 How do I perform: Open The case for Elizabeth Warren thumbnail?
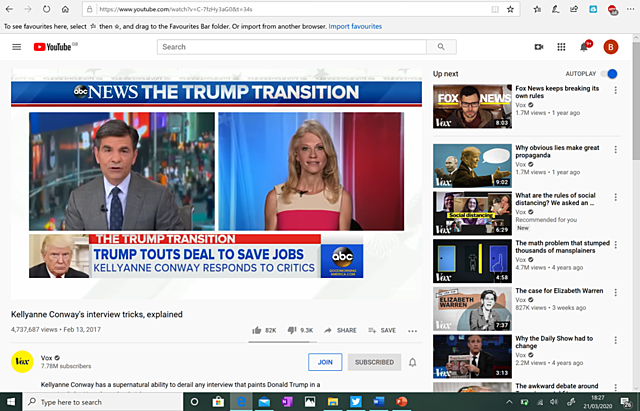tap(472, 309)
